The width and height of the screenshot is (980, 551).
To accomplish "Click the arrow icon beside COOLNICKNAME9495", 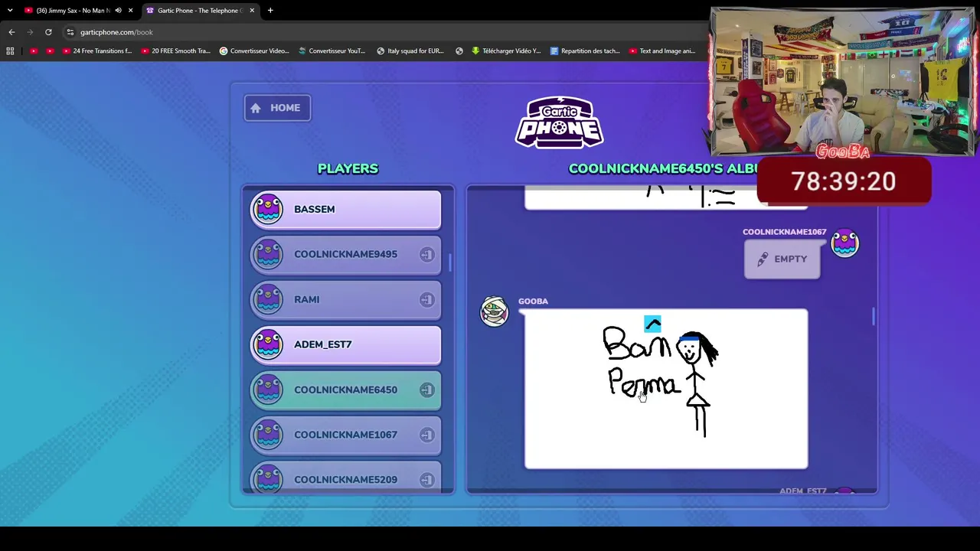I will pos(426,254).
